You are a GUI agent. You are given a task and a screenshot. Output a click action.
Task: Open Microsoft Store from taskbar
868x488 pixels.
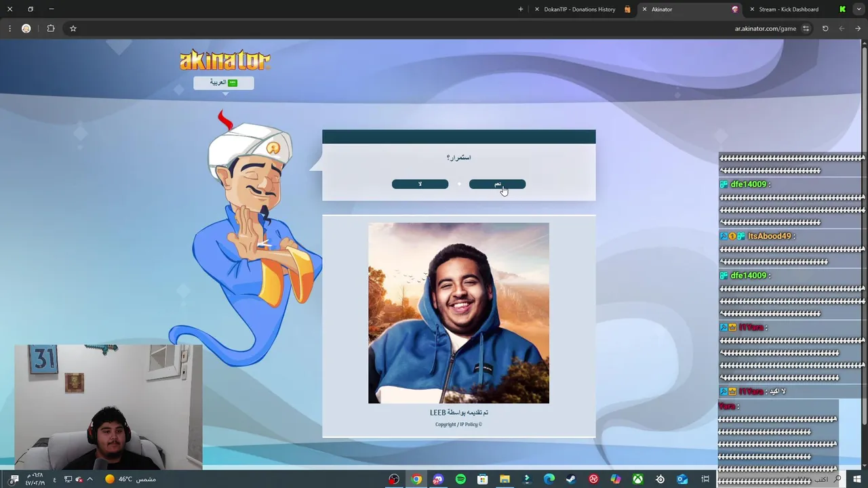point(482,479)
